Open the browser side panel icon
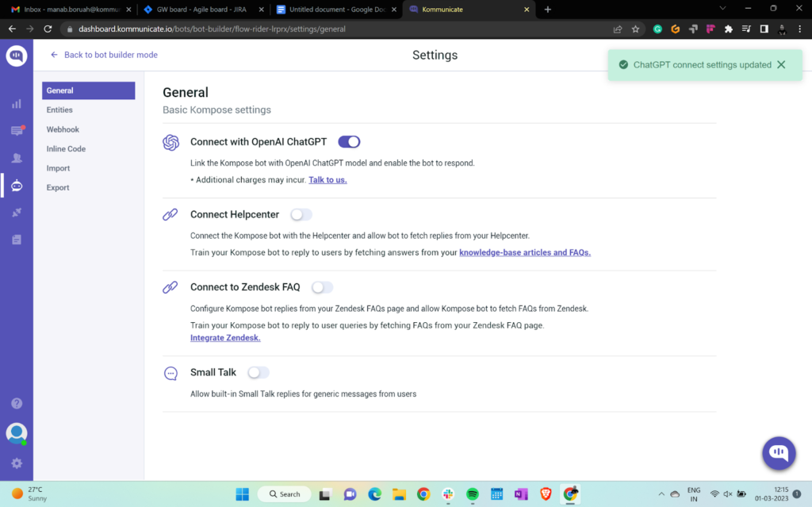 [764, 29]
